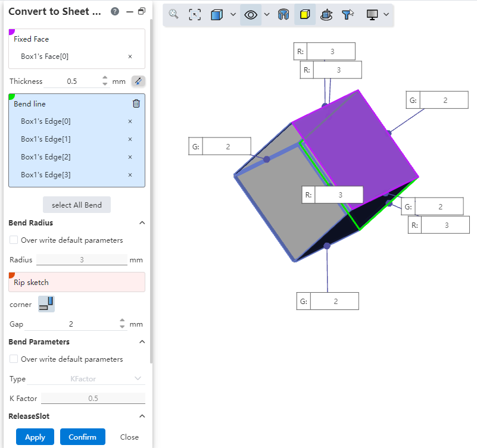Open the help icon beside the Convert to Sheet title
This screenshot has width=477, height=448.
115,11
